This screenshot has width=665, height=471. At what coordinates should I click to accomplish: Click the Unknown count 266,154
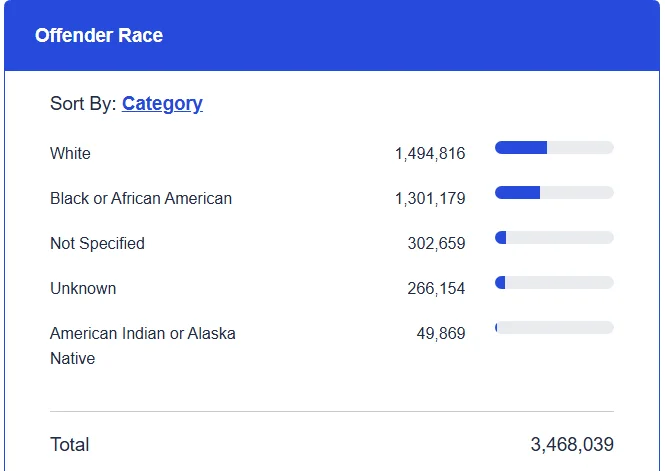click(x=436, y=288)
